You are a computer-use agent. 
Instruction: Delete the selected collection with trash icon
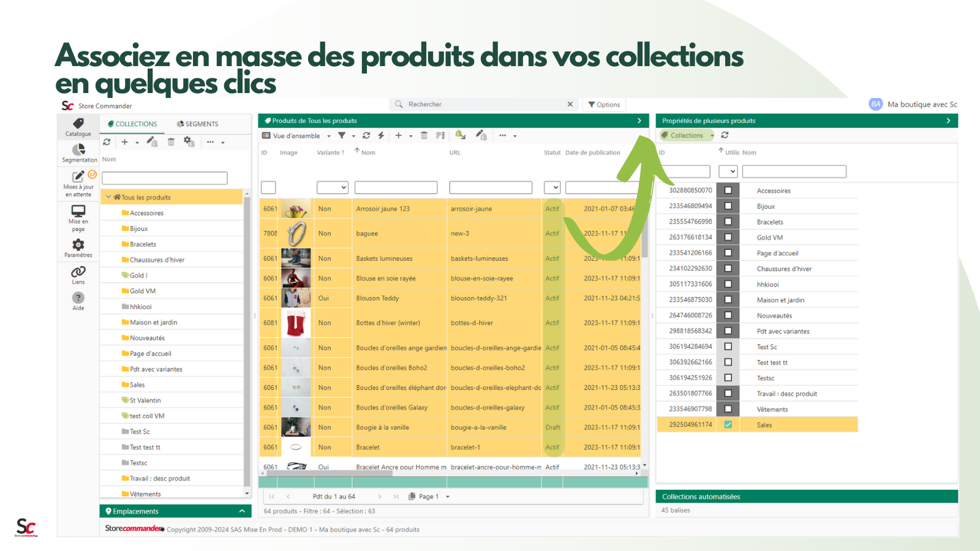[x=171, y=142]
